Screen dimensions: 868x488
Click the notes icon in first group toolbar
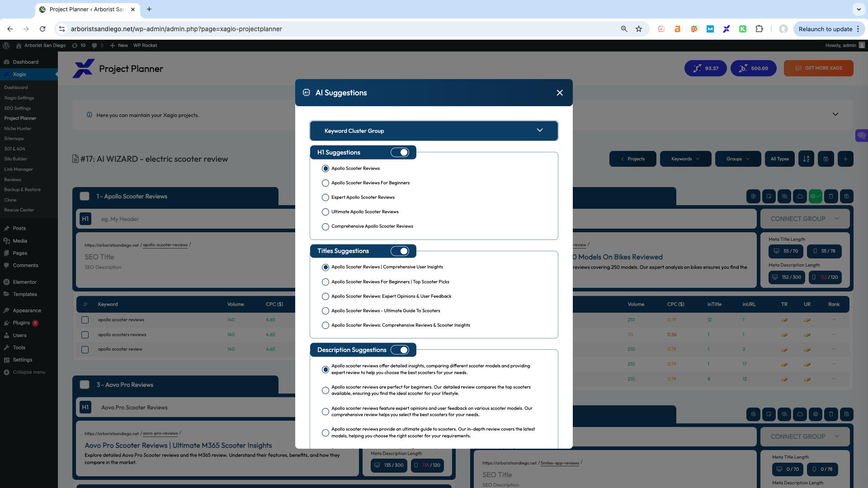769,196
